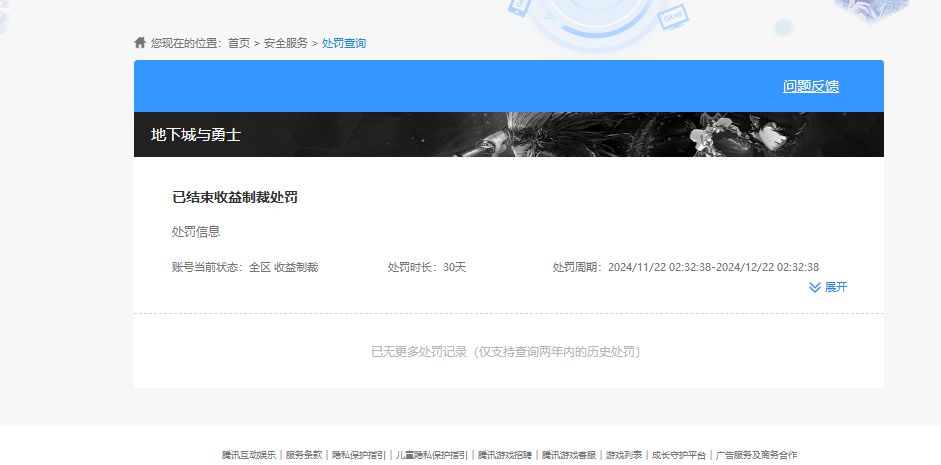
Task: Expand punishment details via 展开
Action: [x=835, y=287]
